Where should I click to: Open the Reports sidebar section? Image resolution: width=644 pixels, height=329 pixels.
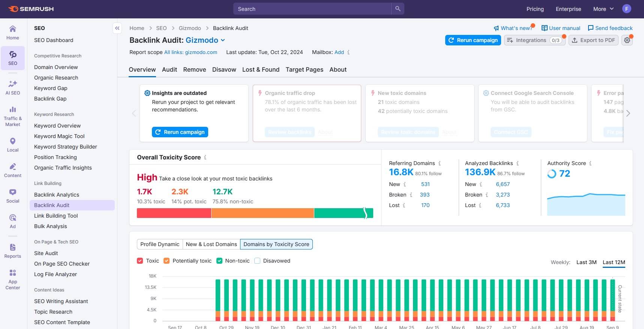(x=13, y=251)
